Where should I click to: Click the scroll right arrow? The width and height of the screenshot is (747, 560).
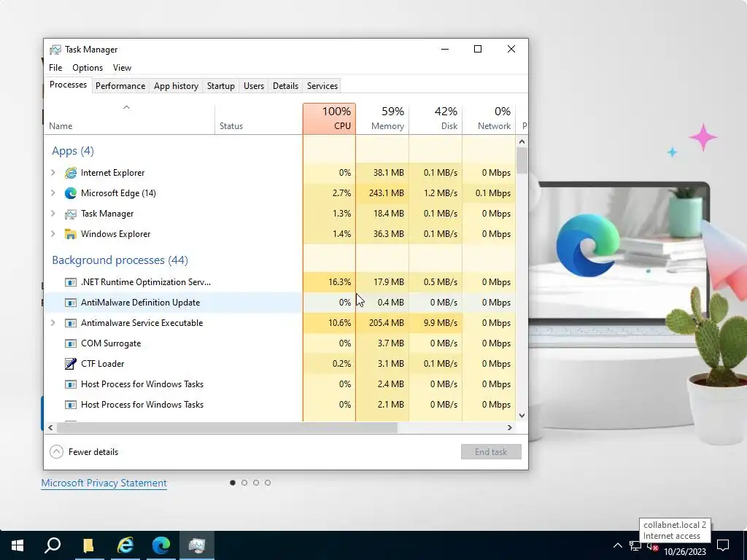(510, 427)
